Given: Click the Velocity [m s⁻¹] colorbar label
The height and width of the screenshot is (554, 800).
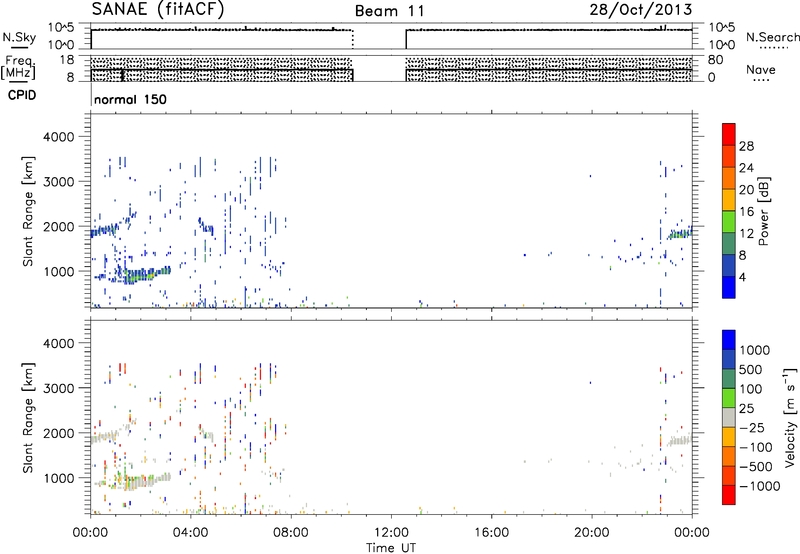Looking at the screenshot, I should (790, 417).
